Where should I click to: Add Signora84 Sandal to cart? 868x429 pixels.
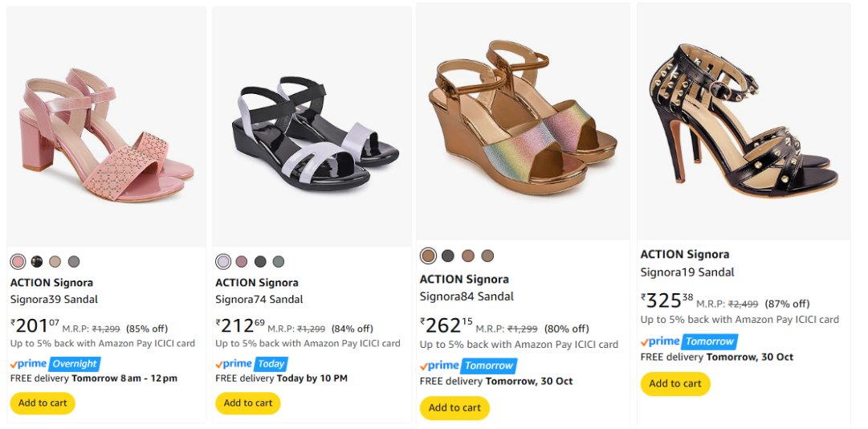pyautogui.click(x=454, y=408)
